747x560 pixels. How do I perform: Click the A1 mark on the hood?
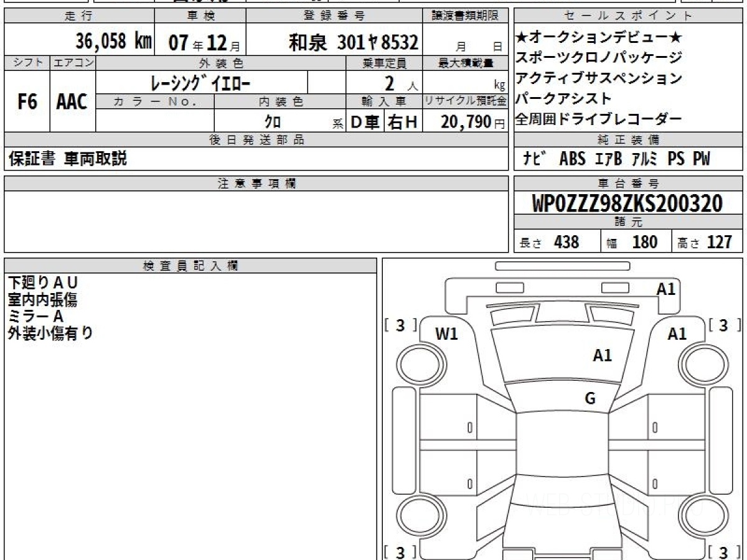[602, 355]
